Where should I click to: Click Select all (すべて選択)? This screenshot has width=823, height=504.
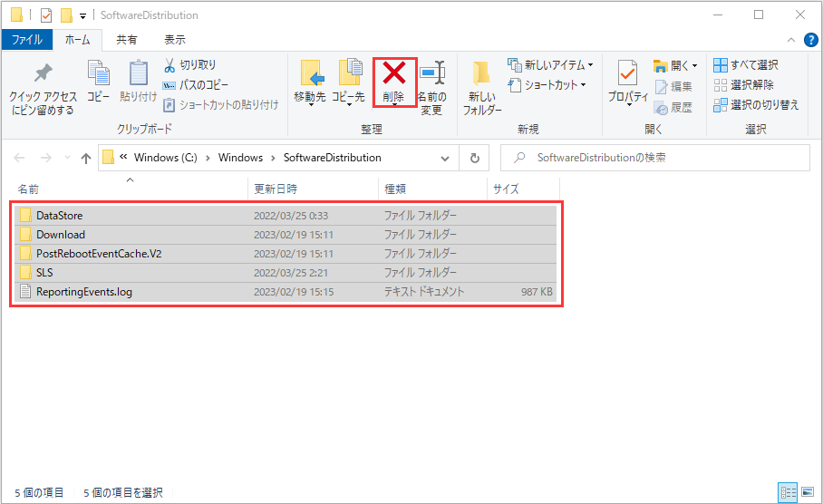(745, 65)
